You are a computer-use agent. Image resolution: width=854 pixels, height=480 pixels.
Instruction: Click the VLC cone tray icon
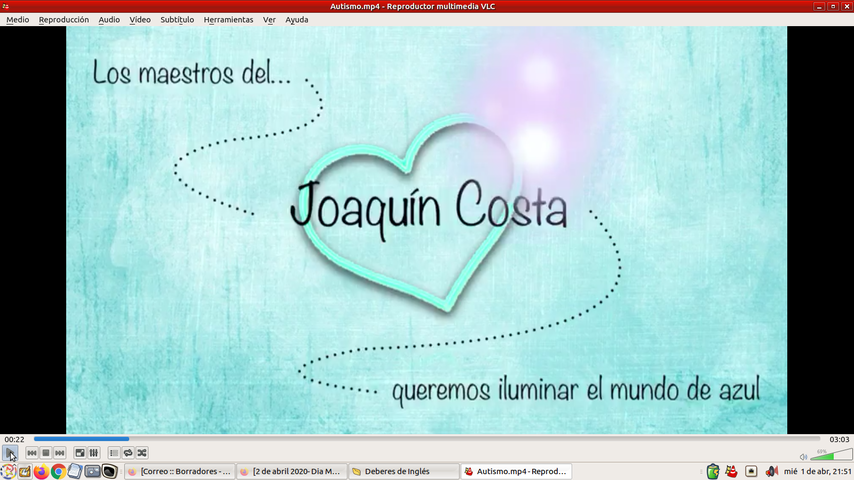[731, 471]
